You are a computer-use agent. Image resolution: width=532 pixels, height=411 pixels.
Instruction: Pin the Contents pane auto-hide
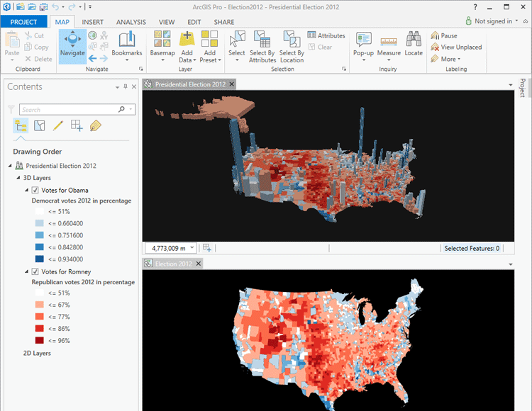click(125, 86)
